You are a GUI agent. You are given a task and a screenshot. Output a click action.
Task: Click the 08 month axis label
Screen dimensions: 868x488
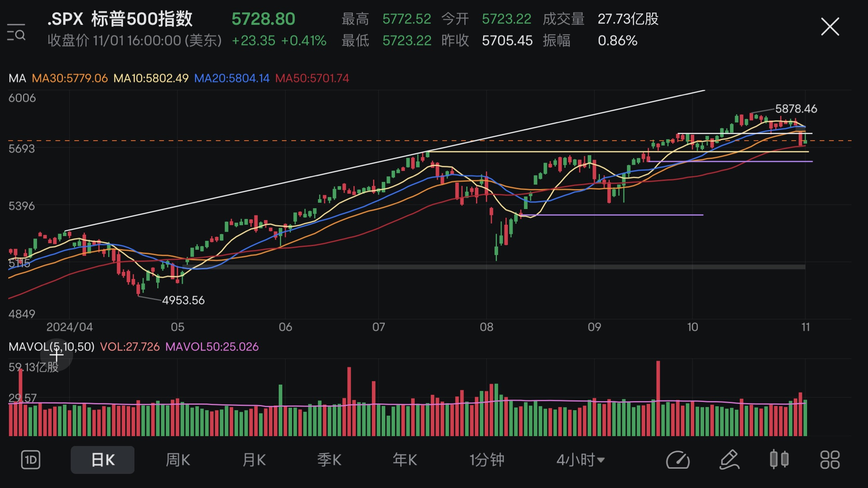tap(486, 327)
